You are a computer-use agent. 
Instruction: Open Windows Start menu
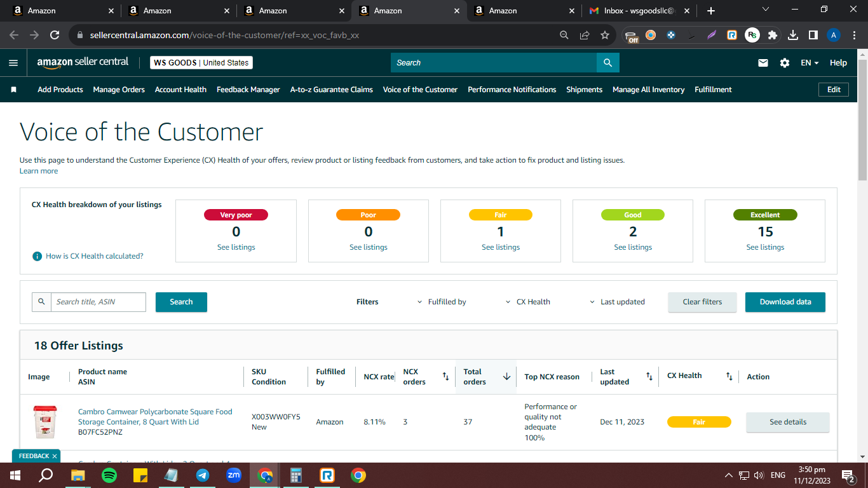(x=15, y=475)
